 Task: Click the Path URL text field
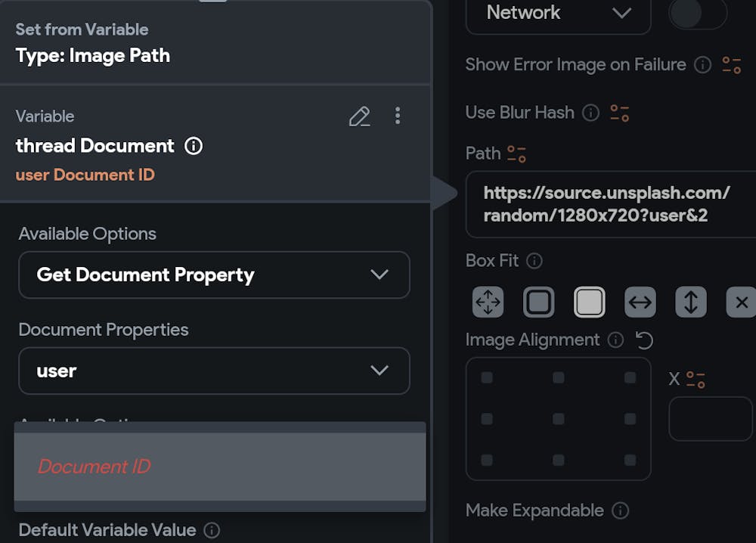point(609,204)
